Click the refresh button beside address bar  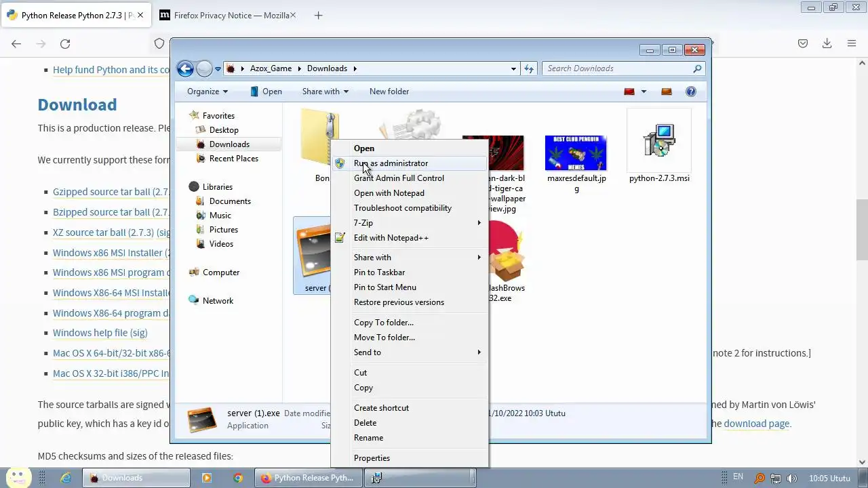click(529, 68)
